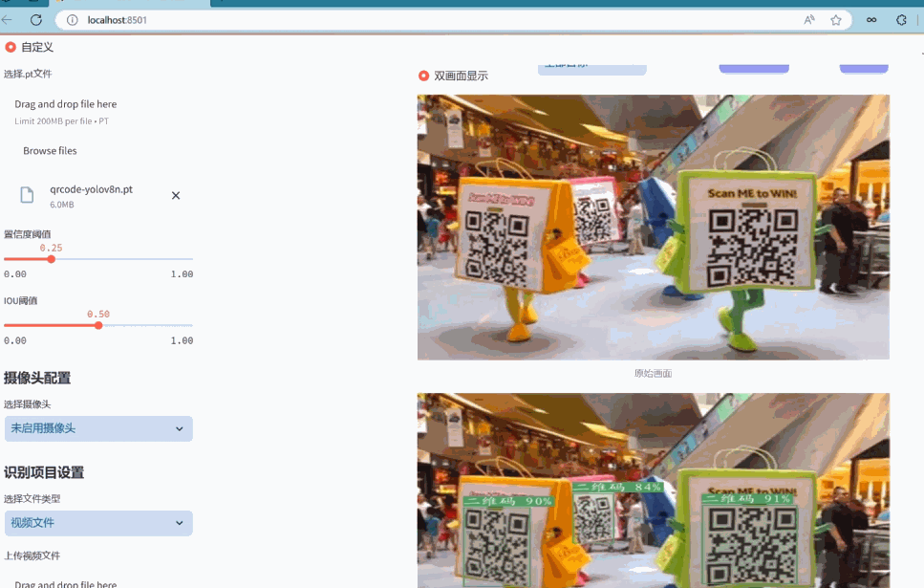
Task: Select the 自定义 radio option
Action: (11, 47)
